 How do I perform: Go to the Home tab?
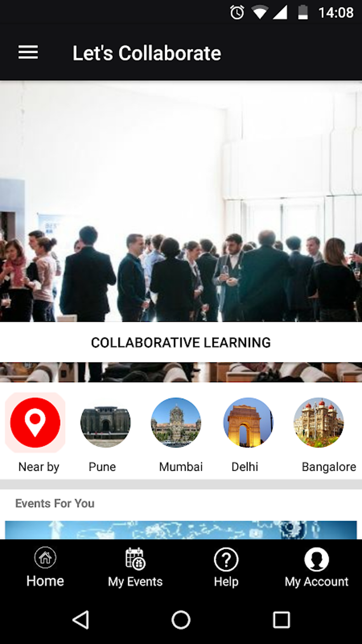45,567
